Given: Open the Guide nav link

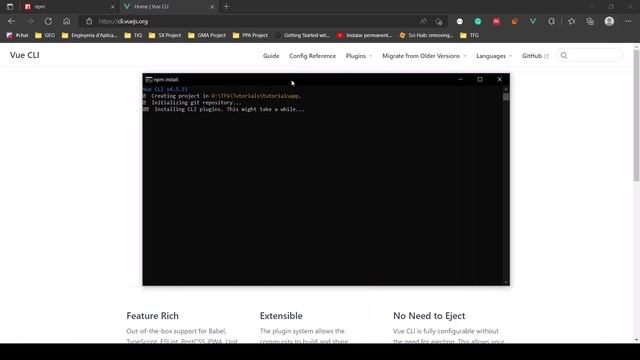Looking at the screenshot, I should click(x=271, y=56).
